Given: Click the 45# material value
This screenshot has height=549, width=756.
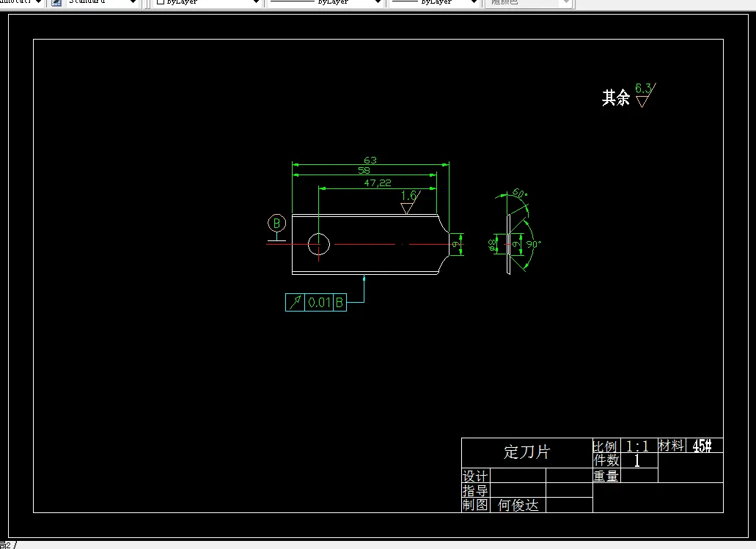Looking at the screenshot, I should [702, 446].
